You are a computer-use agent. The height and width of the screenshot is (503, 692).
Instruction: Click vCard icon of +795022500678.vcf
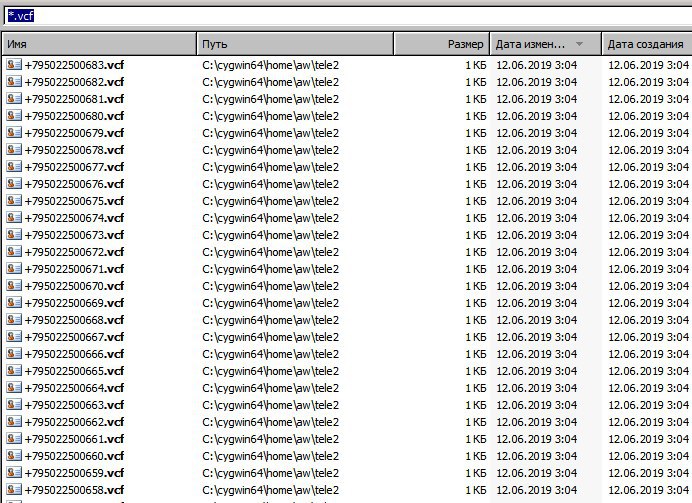14,150
